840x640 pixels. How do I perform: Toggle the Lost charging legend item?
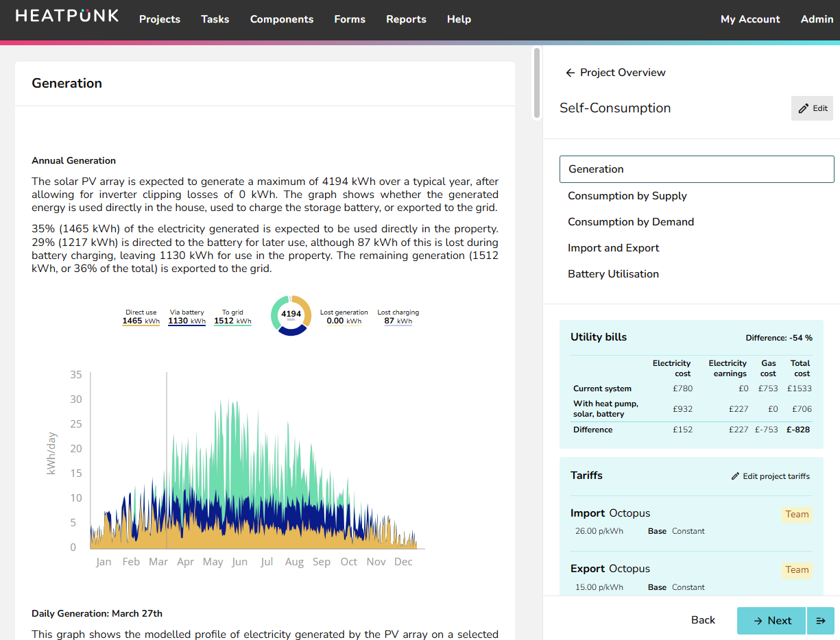click(398, 317)
